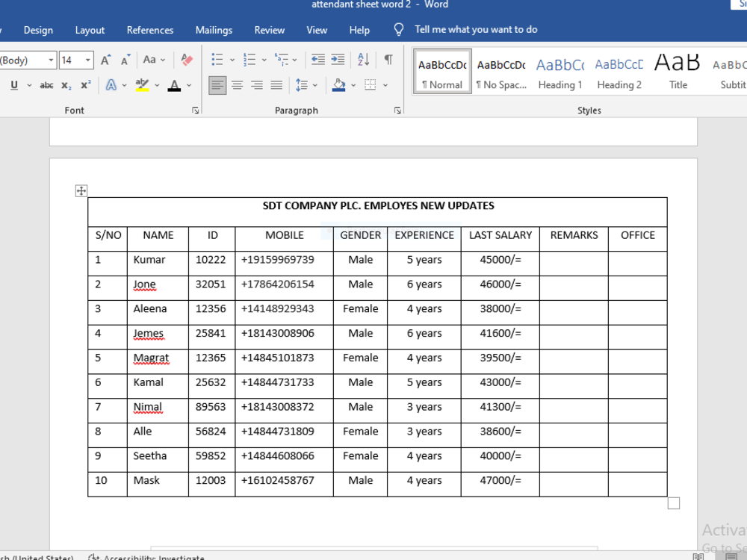Open the text highlight color dropdown arrow
747x560 pixels.
tap(157, 85)
